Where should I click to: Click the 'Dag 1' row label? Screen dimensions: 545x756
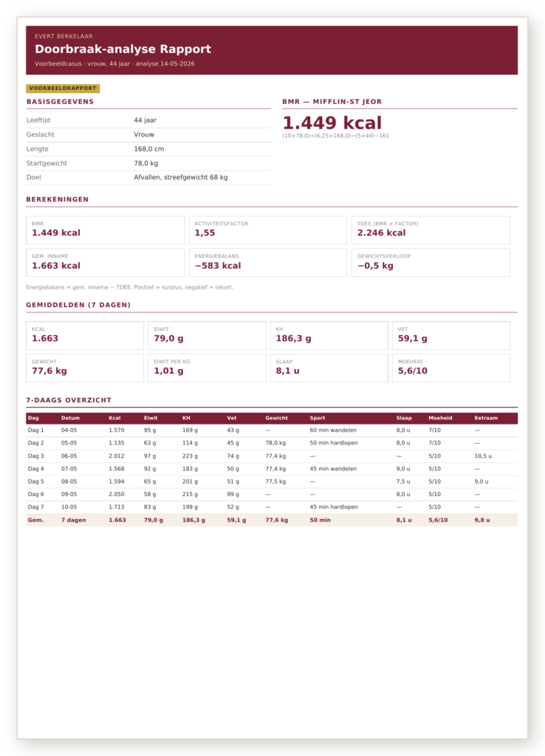[35, 430]
